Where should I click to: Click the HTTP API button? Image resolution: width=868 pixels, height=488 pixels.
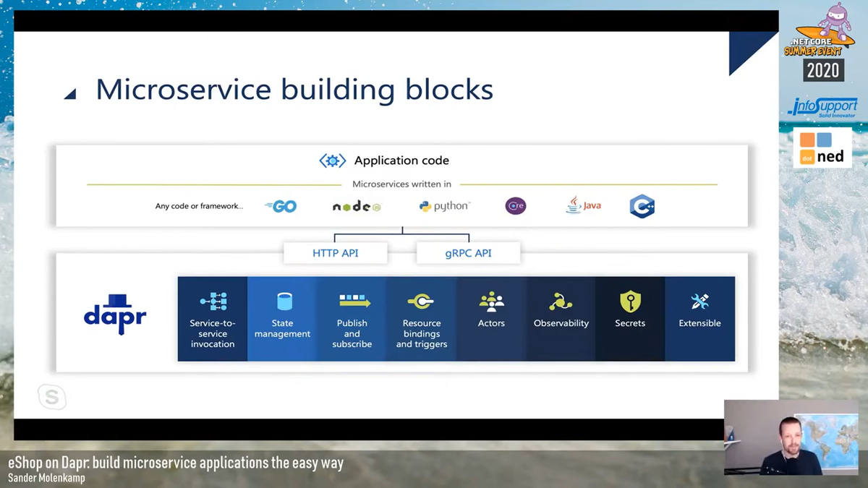point(335,252)
